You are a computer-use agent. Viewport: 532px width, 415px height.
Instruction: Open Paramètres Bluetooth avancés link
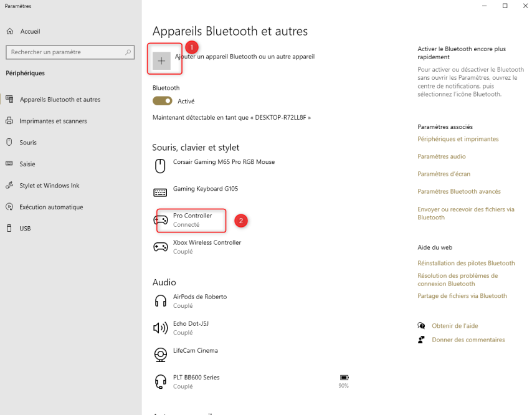pos(459,191)
